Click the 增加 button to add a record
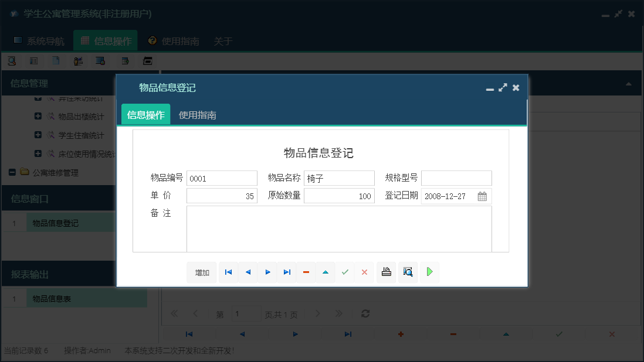Viewport: 644px width, 362px height. click(x=201, y=272)
